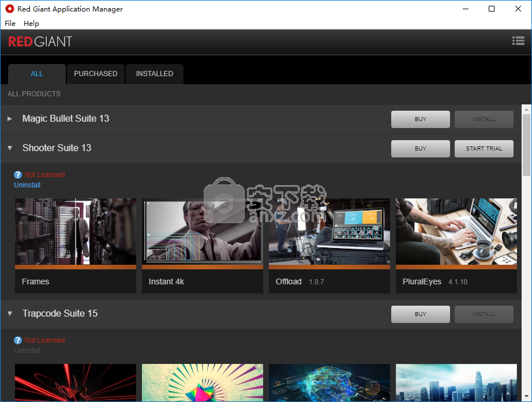
Task: Open the Instant 4k product thumbnail
Action: pos(202,231)
